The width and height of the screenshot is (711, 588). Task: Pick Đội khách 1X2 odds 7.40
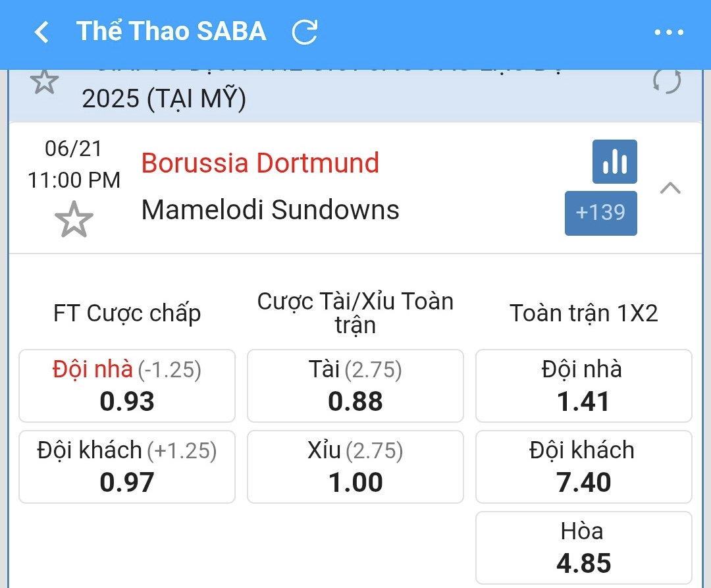click(x=583, y=467)
